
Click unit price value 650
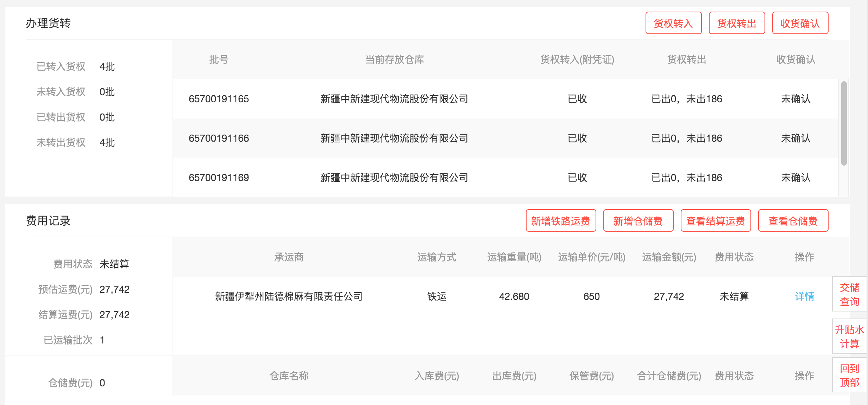pos(591,296)
